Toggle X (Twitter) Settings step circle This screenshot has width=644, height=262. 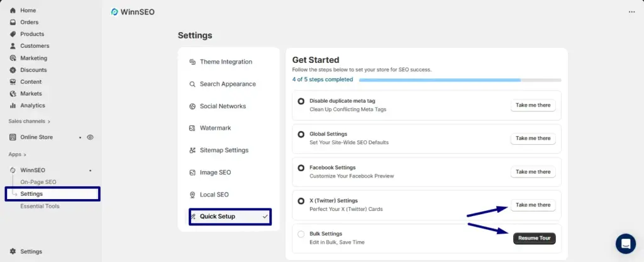click(301, 201)
